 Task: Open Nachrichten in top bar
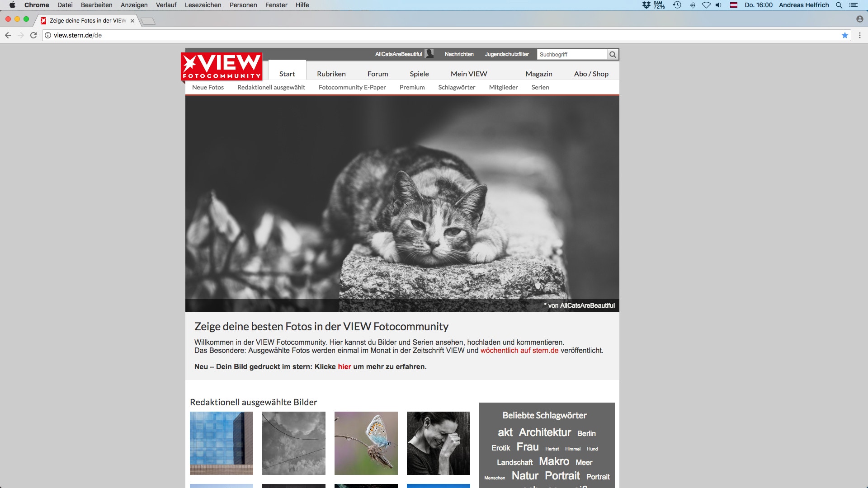point(459,54)
